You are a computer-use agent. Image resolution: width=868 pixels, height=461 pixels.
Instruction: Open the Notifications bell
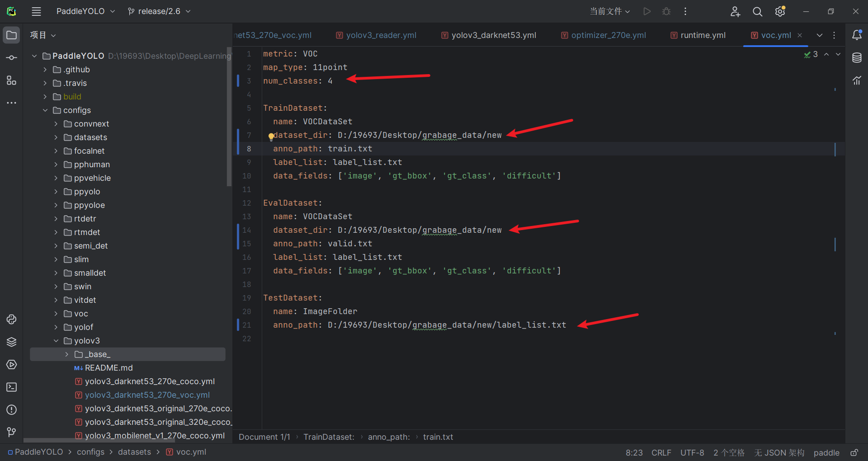[x=857, y=35]
